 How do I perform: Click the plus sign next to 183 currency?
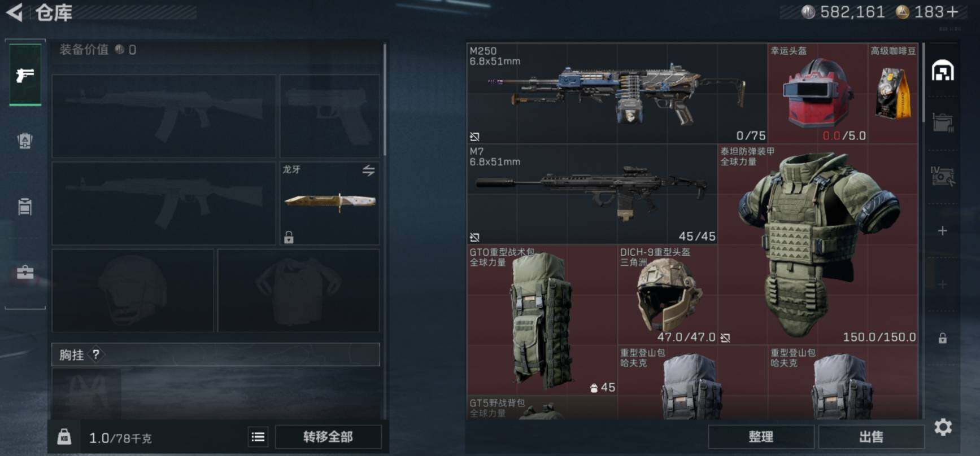click(x=952, y=12)
